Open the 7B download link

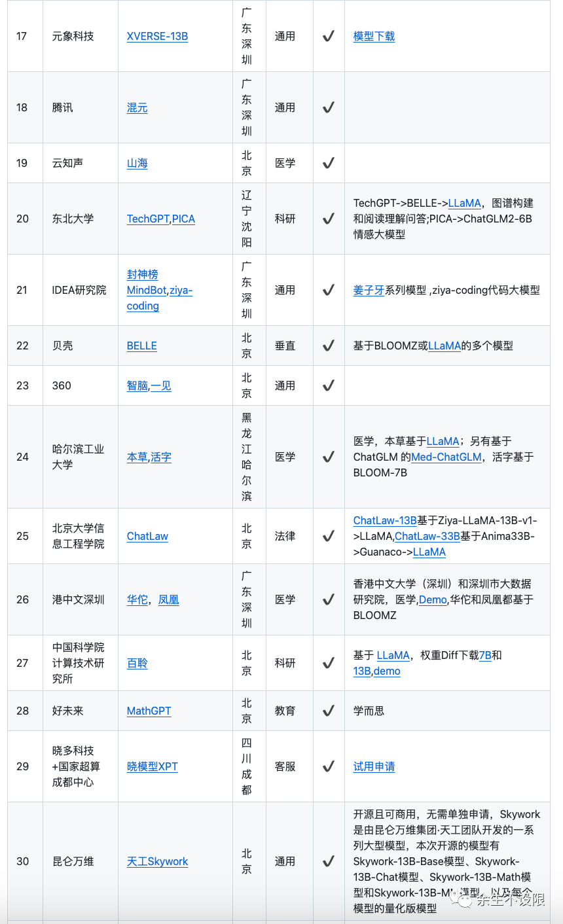(485, 655)
